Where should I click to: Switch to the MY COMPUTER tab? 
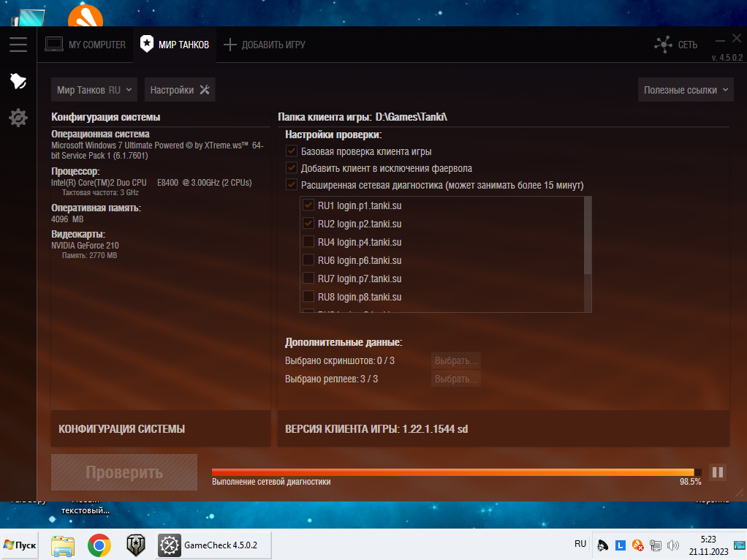pyautogui.click(x=86, y=45)
